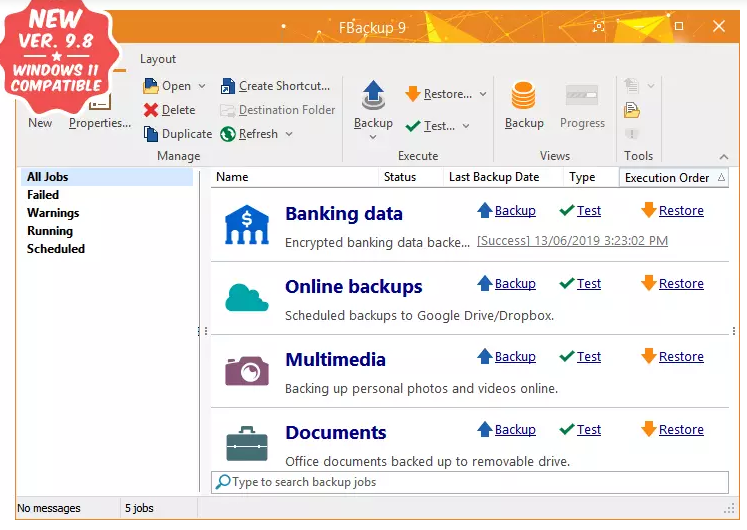This screenshot has height=530, width=747.
Task: Click the search magnifier icon
Action: 222,482
